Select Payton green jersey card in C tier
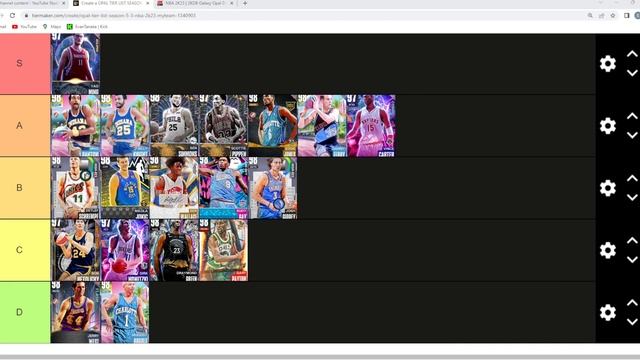 pyautogui.click(x=223, y=250)
